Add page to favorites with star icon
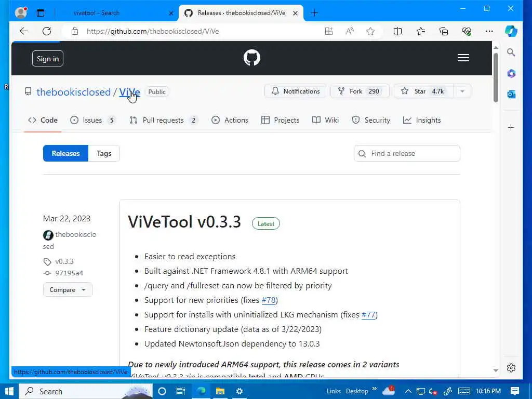Image resolution: width=532 pixels, height=399 pixels. point(370,31)
